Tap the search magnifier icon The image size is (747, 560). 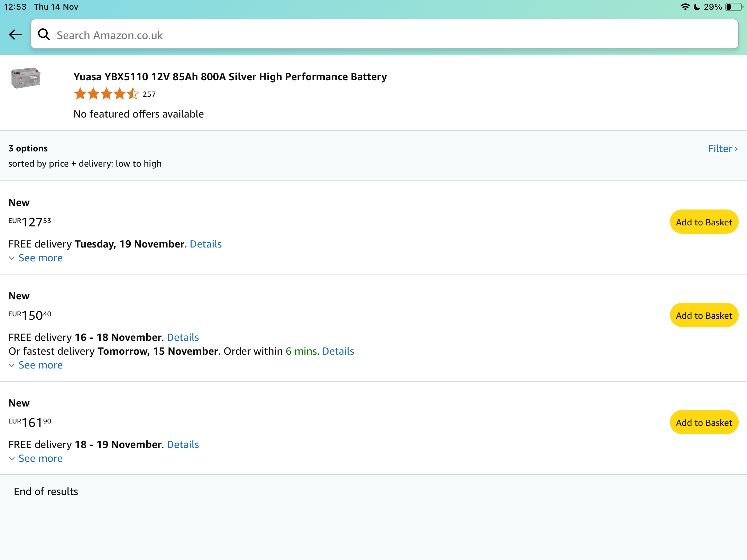click(44, 34)
